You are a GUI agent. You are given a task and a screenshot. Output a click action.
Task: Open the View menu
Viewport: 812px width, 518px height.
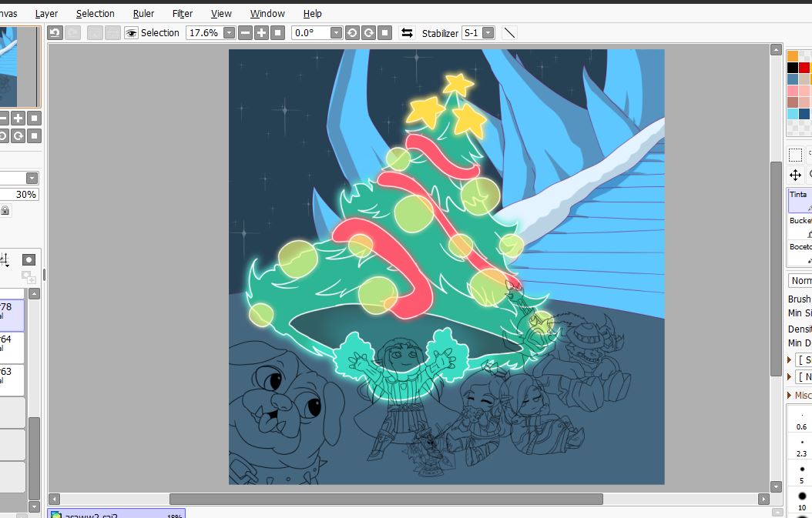pos(221,13)
